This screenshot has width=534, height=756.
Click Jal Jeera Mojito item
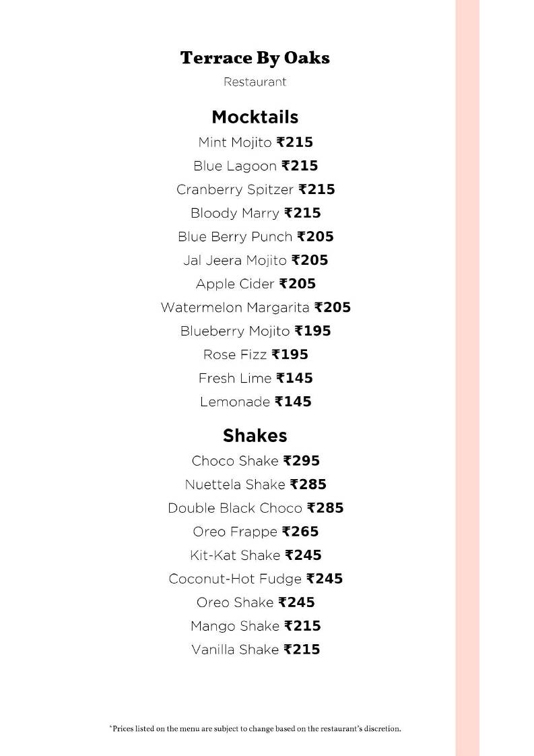tap(255, 261)
